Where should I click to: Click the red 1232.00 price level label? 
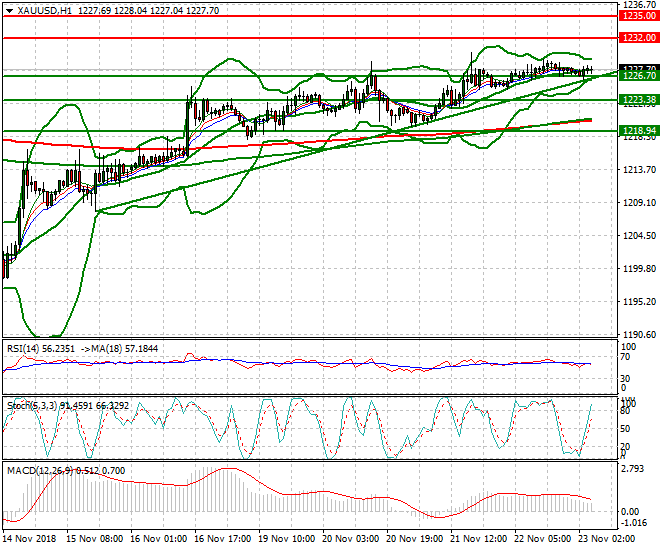coord(639,38)
